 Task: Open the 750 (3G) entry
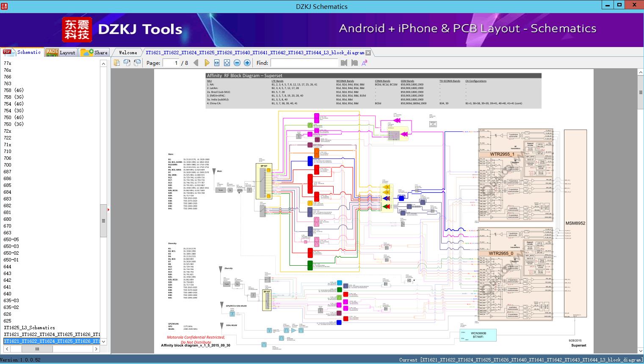pyautogui.click(x=14, y=124)
